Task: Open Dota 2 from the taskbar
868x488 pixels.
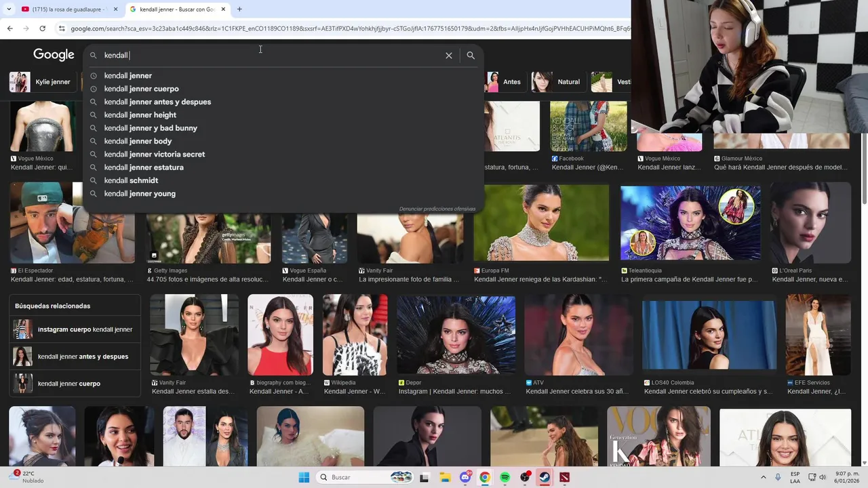Action: [565, 477]
